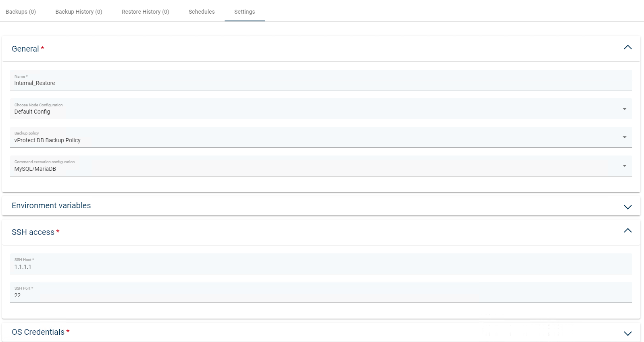Collapse SSH access section chevron

click(x=627, y=231)
